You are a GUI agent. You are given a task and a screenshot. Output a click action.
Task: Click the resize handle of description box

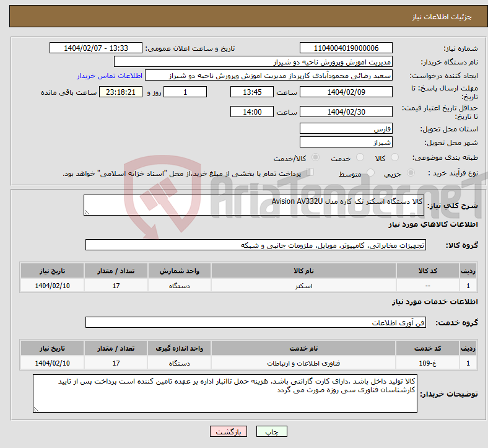[87, 213]
